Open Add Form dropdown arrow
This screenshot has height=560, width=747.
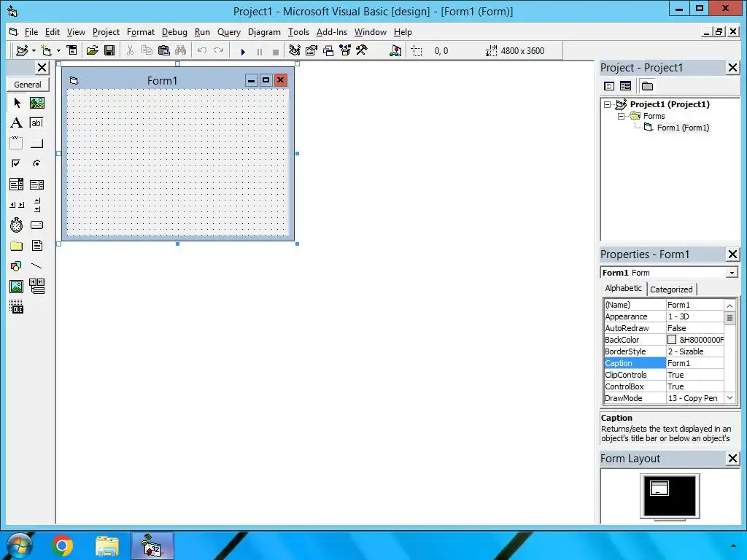pyautogui.click(x=58, y=50)
